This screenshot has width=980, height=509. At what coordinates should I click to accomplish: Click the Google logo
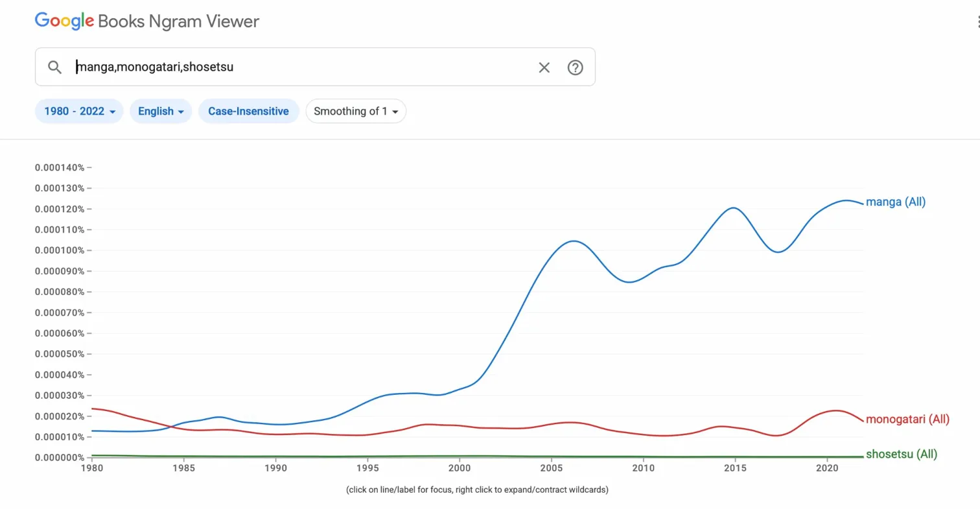tap(63, 21)
